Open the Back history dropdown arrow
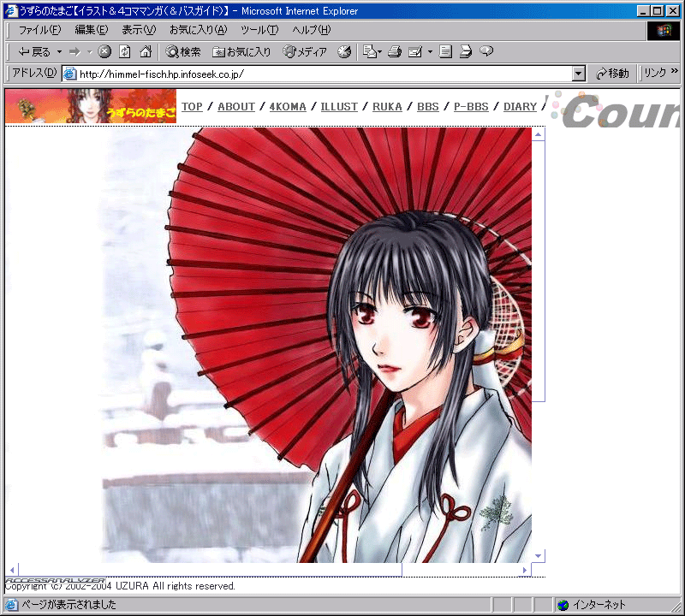685x616 pixels. [x=59, y=52]
